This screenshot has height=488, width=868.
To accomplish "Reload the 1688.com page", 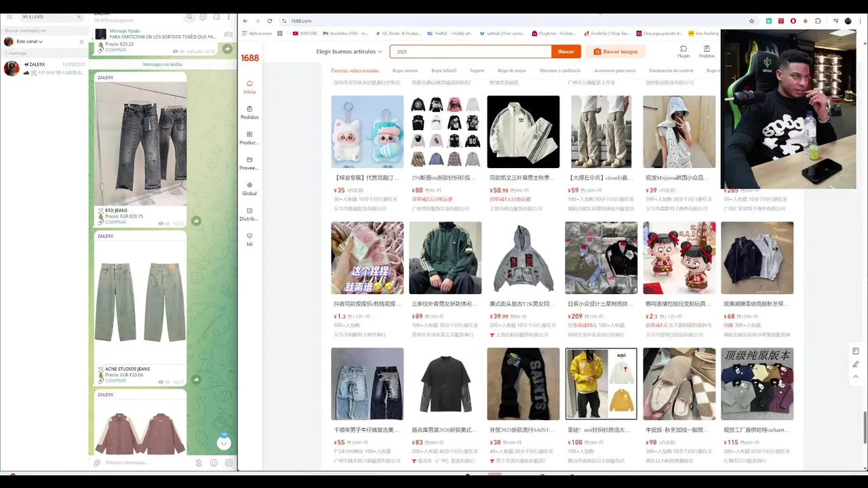I will click(269, 21).
